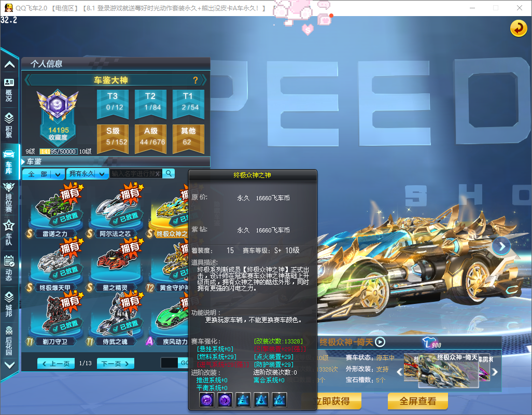Viewport: 532px width, 415px height.
Task: Open the 动态 activity sidebar tab
Action: pos(9,268)
